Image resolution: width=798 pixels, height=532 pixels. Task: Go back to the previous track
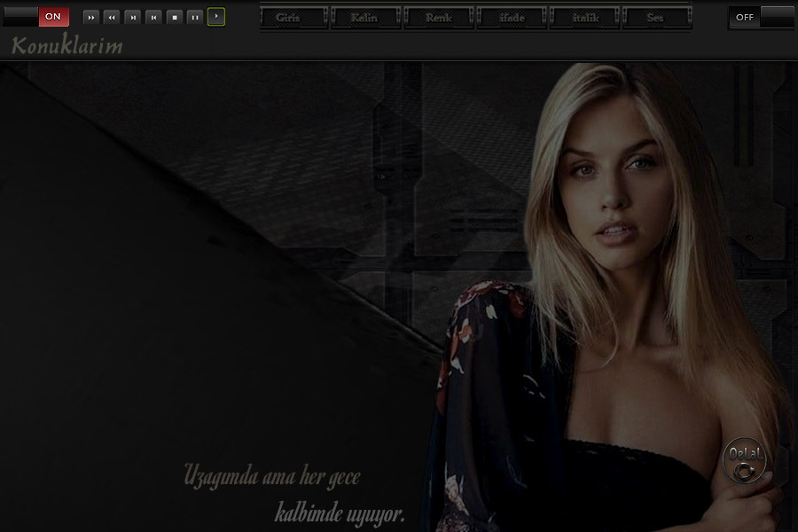click(x=153, y=17)
